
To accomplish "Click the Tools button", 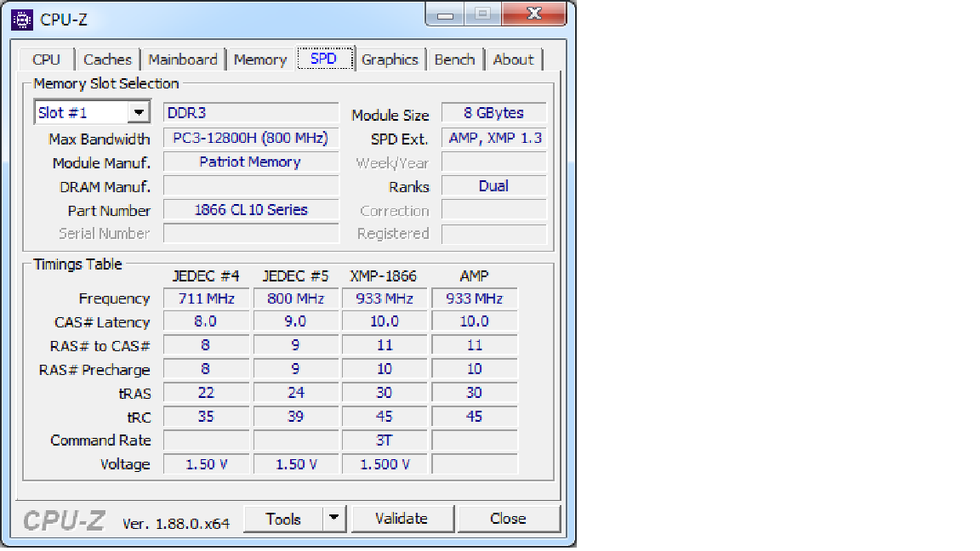I will pos(284,519).
